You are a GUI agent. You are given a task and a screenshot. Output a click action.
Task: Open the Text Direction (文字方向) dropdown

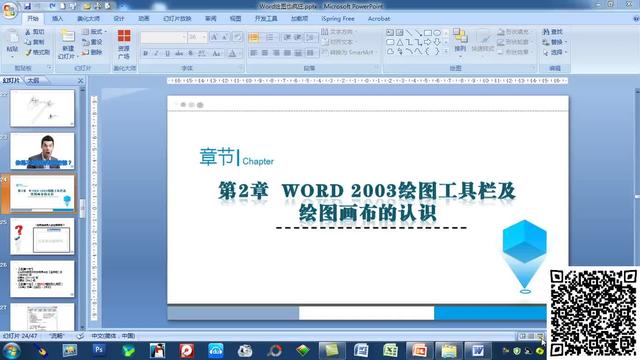click(338, 32)
